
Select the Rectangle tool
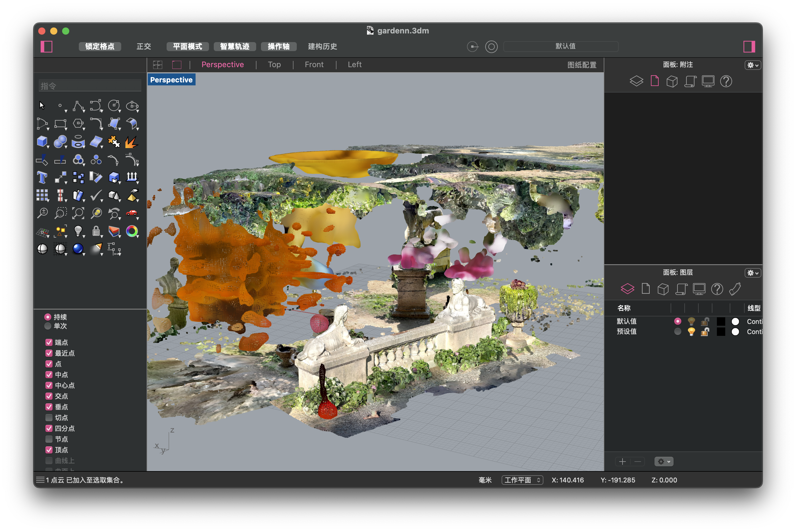click(60, 124)
